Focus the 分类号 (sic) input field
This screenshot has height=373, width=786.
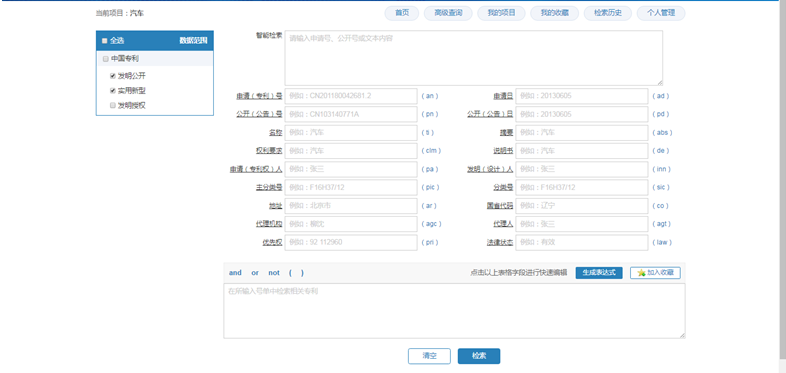pos(581,188)
